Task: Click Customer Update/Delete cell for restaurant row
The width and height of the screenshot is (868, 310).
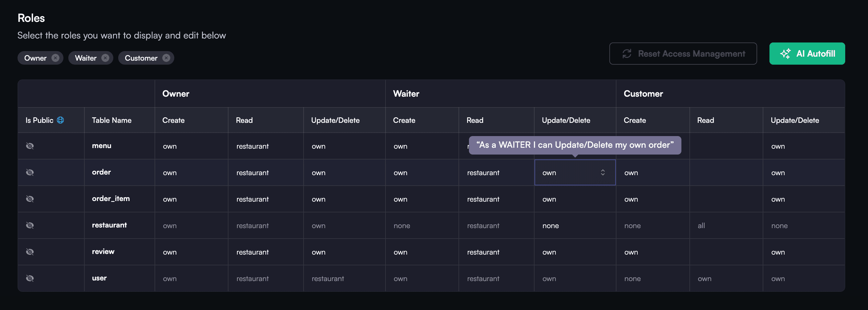Action: click(x=804, y=226)
